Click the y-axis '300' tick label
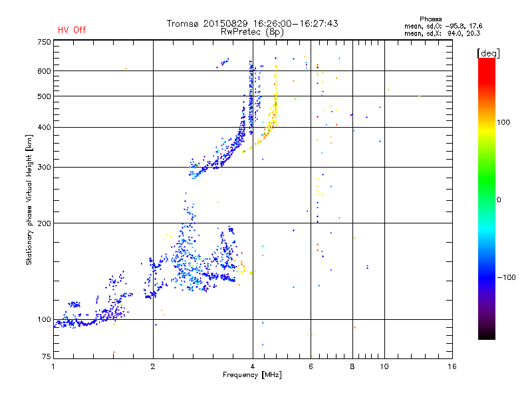The height and width of the screenshot is (399, 532). pos(44,167)
